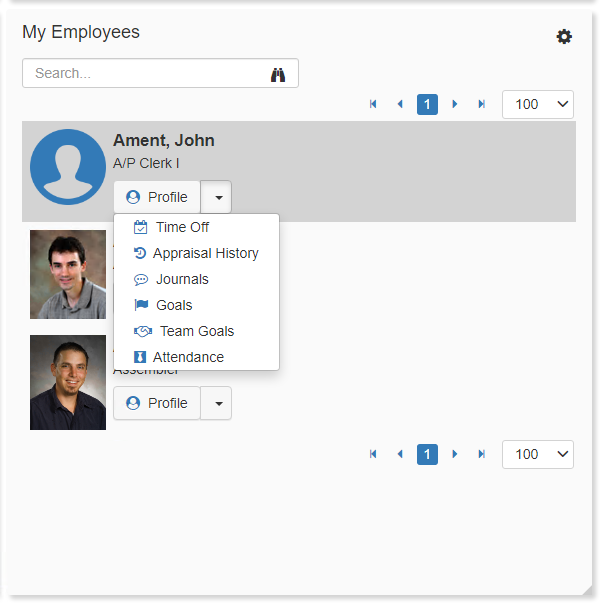Go to first page in top pager
The height and width of the screenshot is (610, 610).
(373, 104)
